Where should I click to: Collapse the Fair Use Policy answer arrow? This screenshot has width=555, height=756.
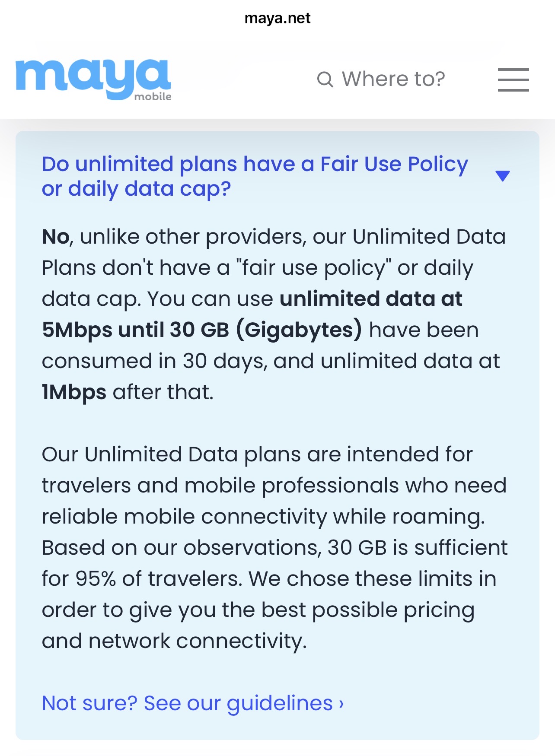pos(502,176)
